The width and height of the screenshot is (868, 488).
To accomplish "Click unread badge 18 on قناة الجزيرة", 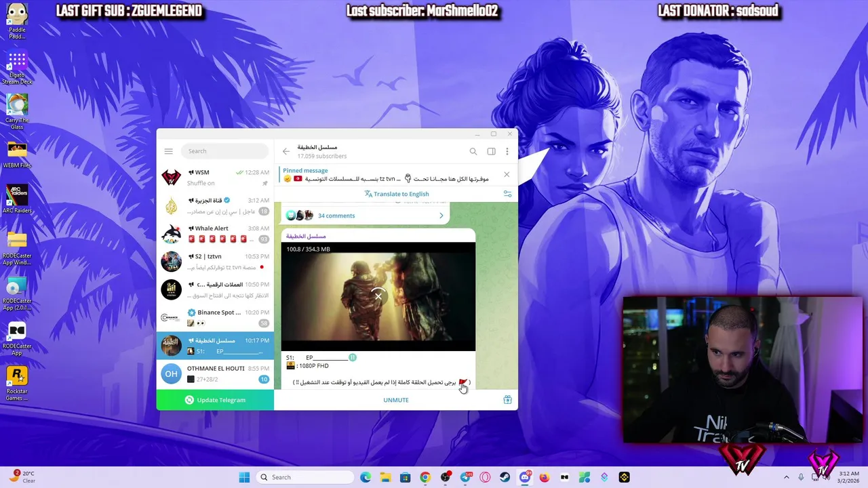I will [x=264, y=211].
